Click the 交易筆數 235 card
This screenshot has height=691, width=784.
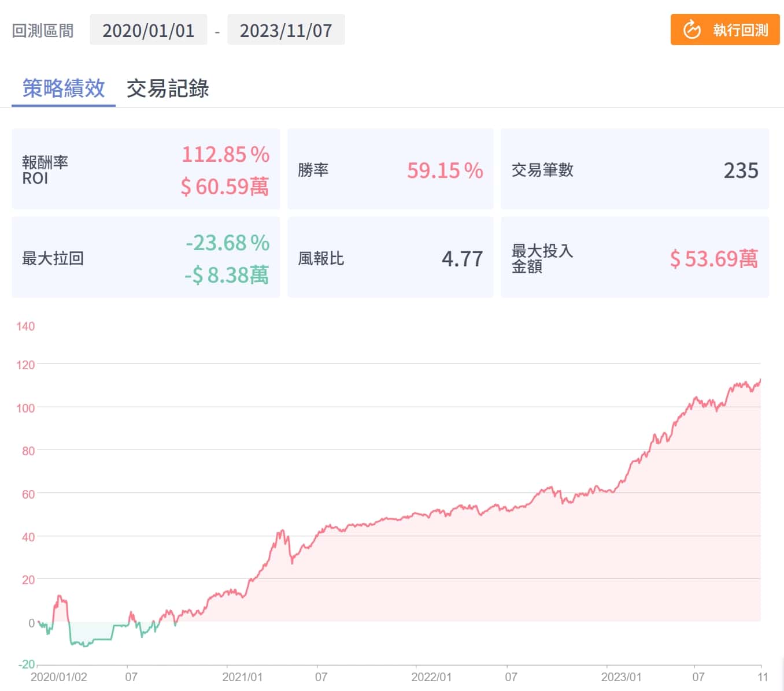(634, 170)
